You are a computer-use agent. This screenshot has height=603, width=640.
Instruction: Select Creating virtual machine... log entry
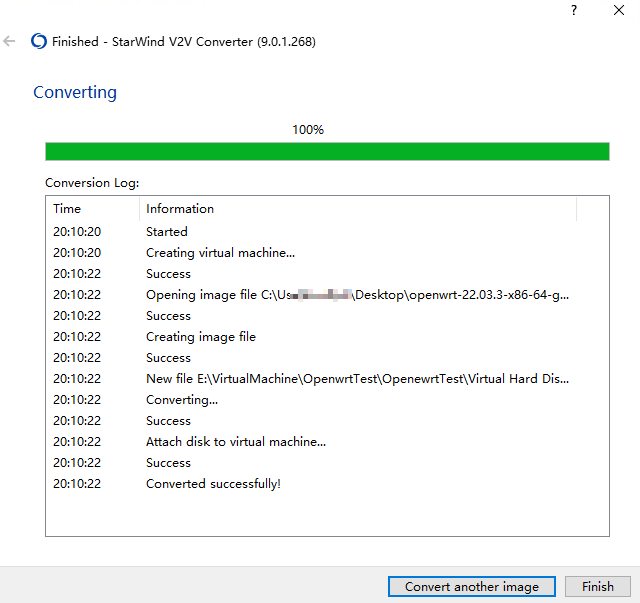pyautogui.click(x=327, y=253)
